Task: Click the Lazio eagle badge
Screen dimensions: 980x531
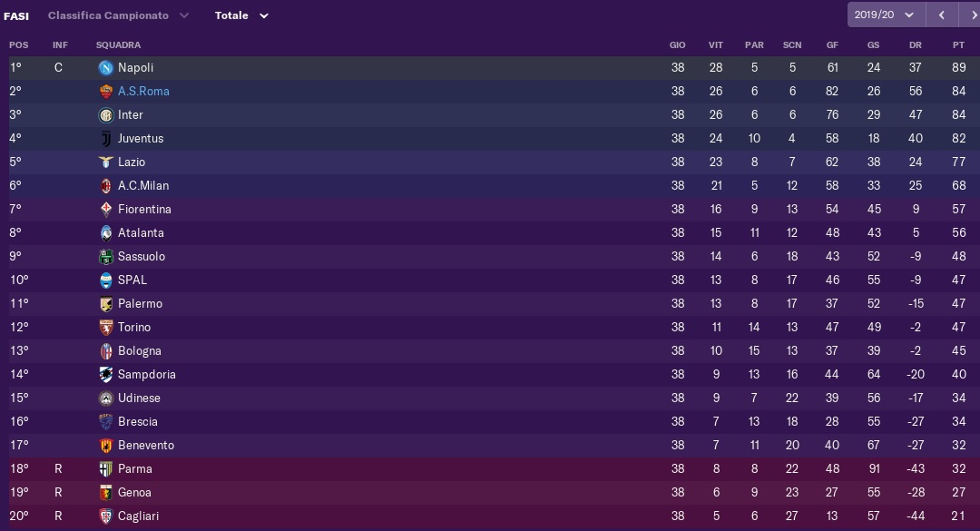Action: [106, 162]
